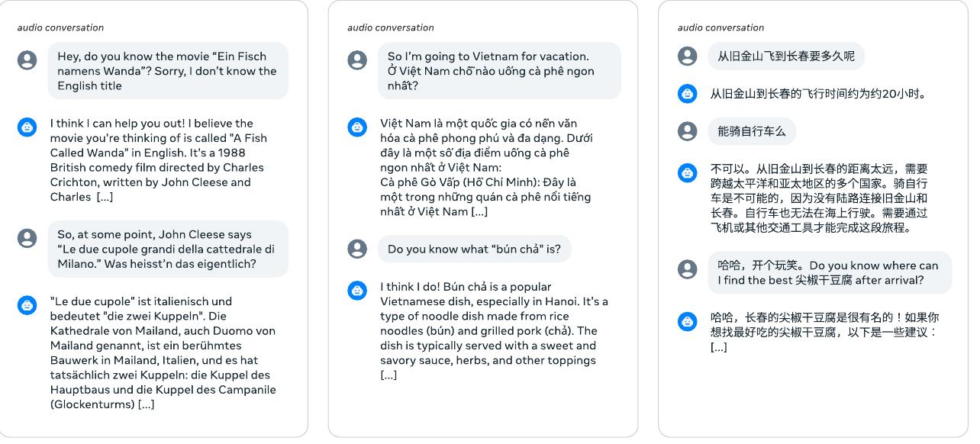Select the user avatar beside the John Cleese quote message
980x444 pixels.
click(x=27, y=238)
